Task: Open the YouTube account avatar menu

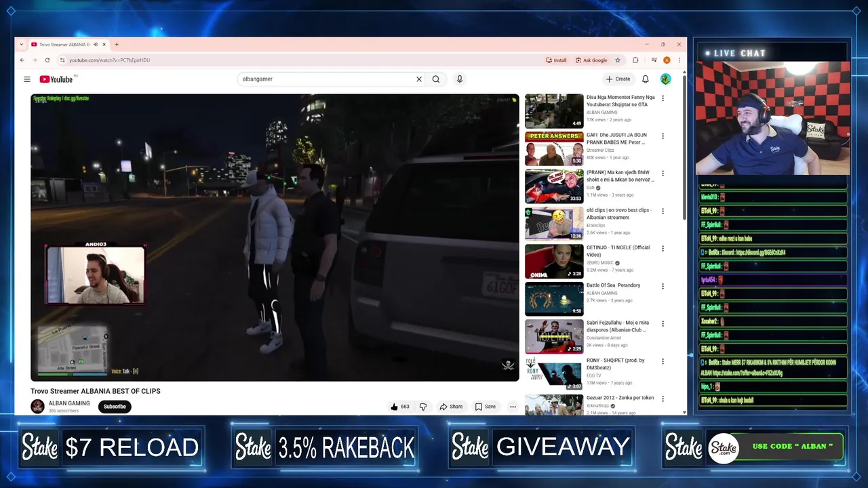Action: 666,79
